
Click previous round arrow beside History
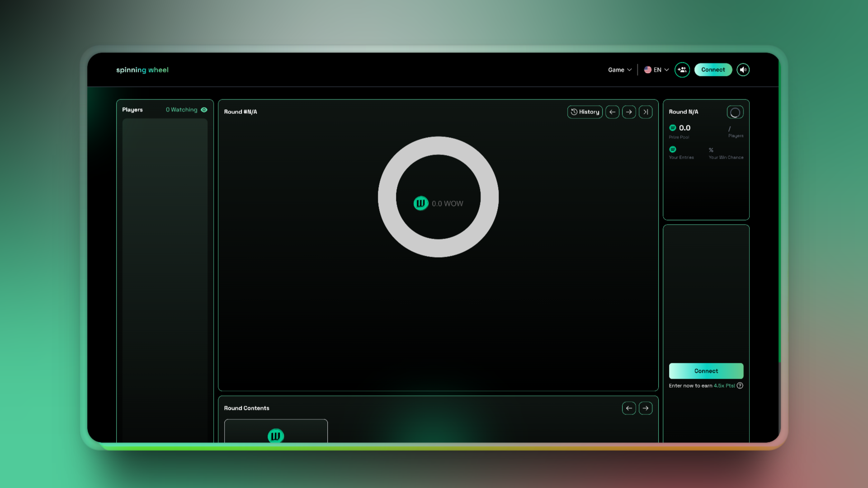[x=612, y=112]
